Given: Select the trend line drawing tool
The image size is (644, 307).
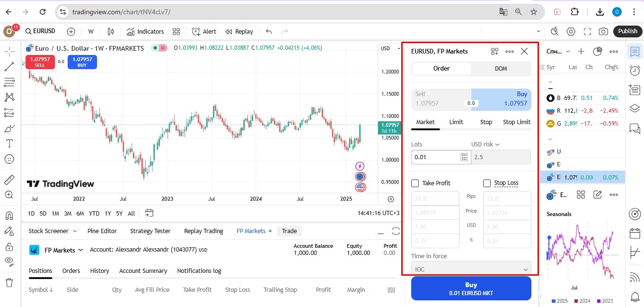Looking at the screenshot, I should click(9, 67).
